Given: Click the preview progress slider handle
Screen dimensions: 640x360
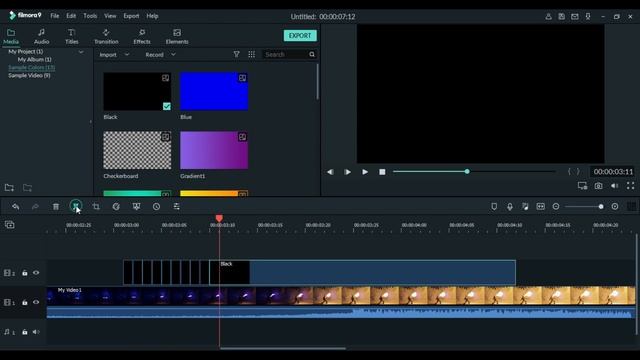Looking at the screenshot, I should pos(467,171).
